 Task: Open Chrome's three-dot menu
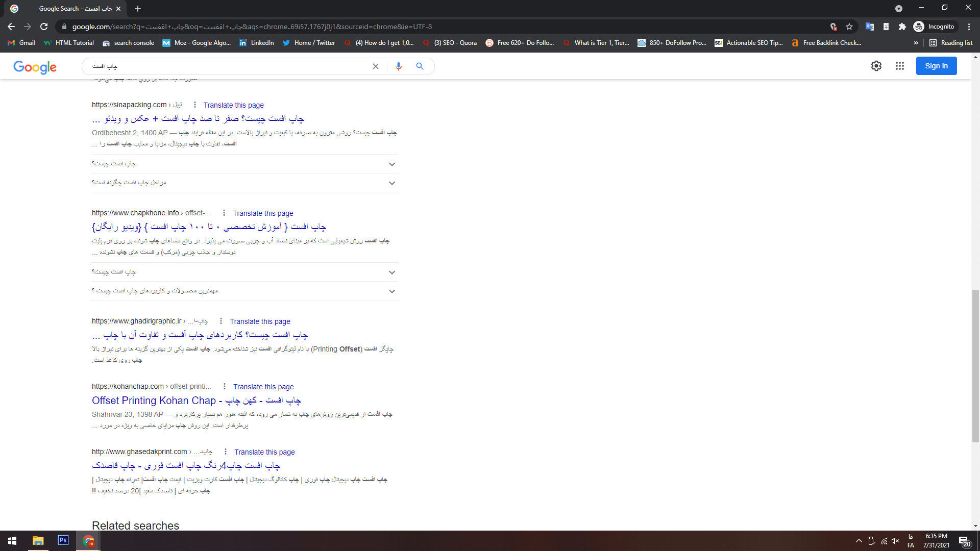(x=969, y=27)
